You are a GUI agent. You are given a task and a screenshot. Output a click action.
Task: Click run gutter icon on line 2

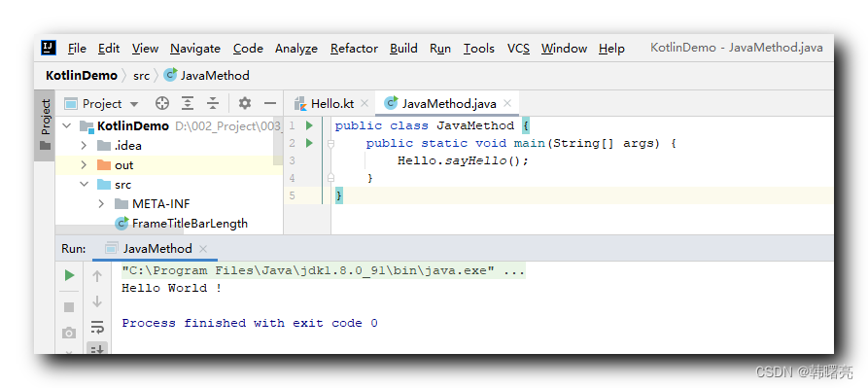coord(309,143)
